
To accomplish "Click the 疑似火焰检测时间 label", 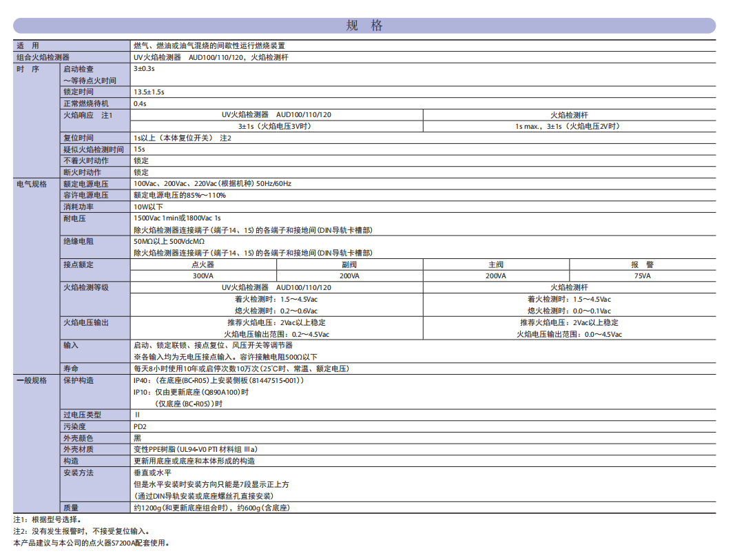I will pyautogui.click(x=94, y=149).
